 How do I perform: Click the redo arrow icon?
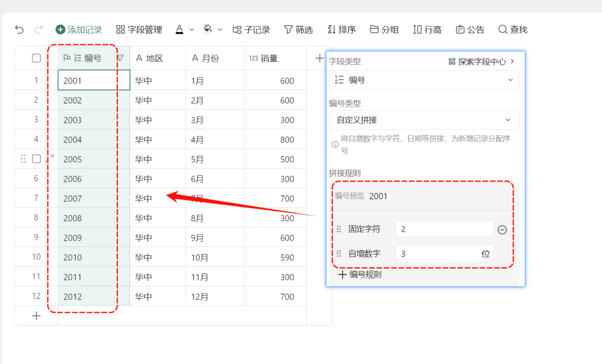(x=39, y=29)
